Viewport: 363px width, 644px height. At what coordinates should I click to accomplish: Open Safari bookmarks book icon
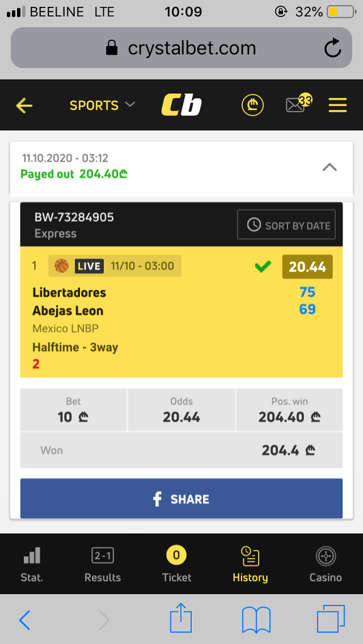coord(256,619)
